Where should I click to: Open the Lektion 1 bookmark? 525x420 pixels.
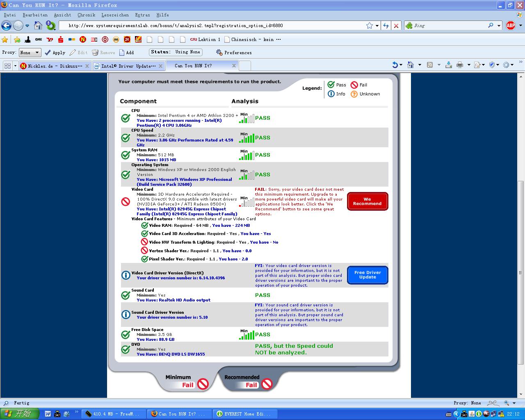tap(205, 39)
